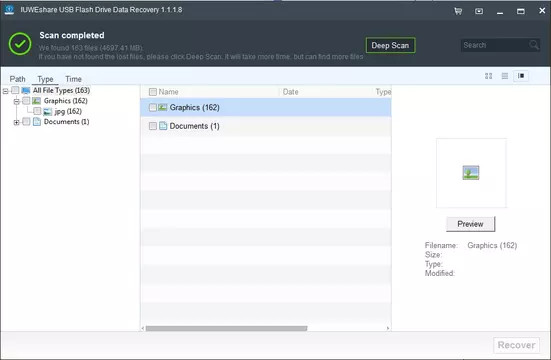Click the preview thumbnail image
This screenshot has height=360, width=551.
(471, 173)
